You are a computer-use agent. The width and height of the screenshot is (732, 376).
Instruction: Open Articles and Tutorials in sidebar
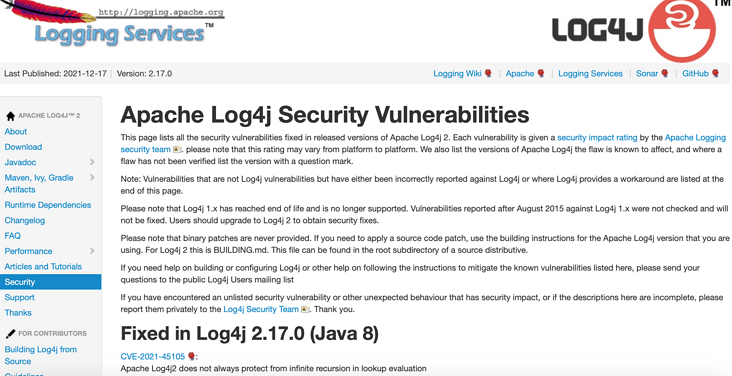43,266
